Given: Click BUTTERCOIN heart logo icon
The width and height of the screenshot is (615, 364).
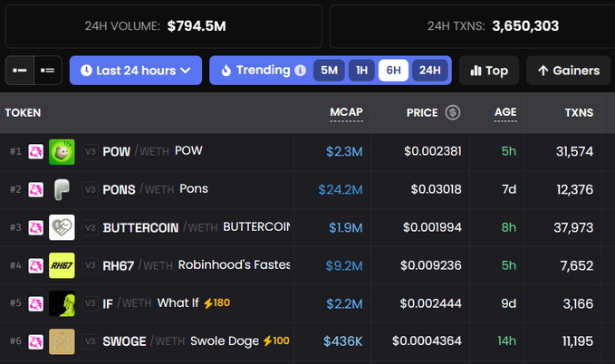Looking at the screenshot, I should 62,227.
